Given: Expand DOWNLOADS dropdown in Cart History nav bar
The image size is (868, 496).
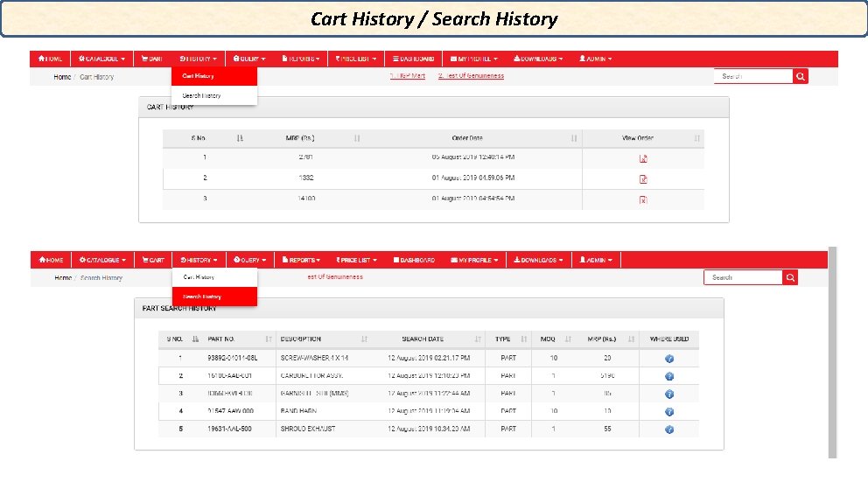Looking at the screenshot, I should 538,59.
